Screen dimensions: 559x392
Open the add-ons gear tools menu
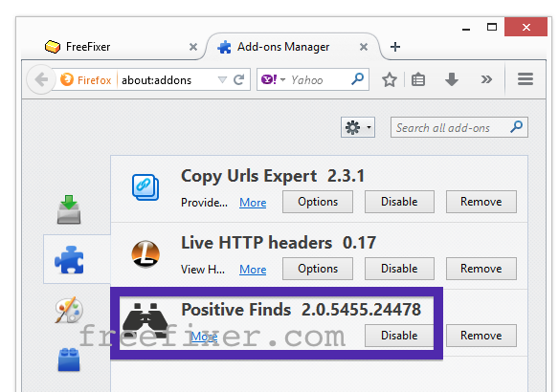tap(358, 127)
